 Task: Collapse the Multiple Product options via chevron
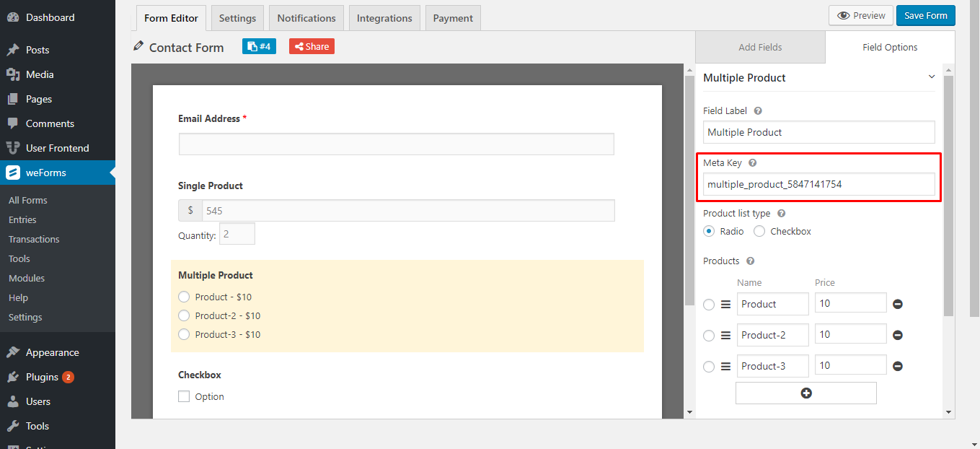coord(931,76)
